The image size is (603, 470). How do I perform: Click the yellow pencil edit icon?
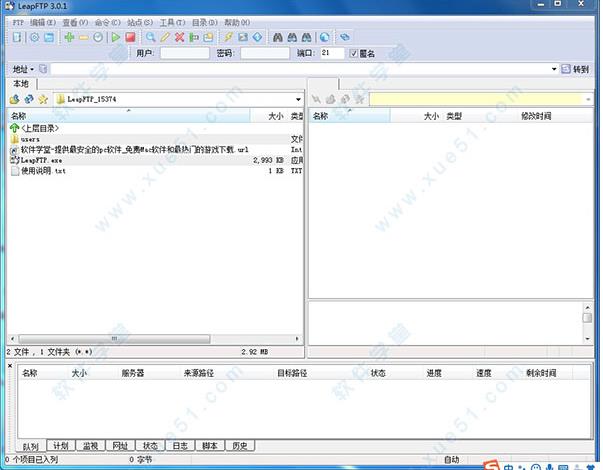click(165, 37)
